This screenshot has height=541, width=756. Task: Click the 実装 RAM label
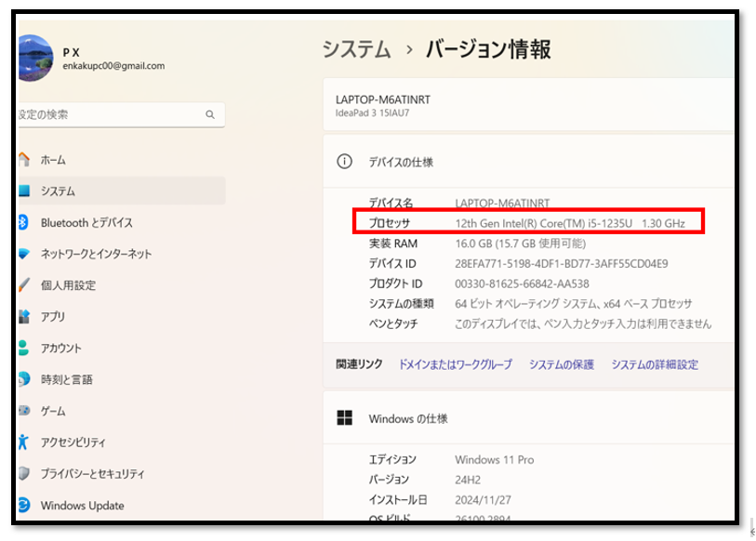click(393, 244)
